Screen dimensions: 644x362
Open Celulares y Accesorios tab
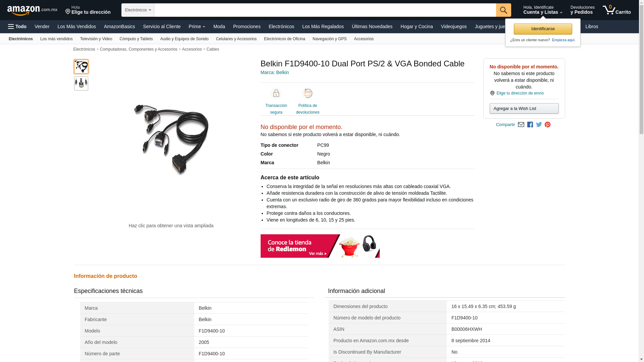click(236, 39)
